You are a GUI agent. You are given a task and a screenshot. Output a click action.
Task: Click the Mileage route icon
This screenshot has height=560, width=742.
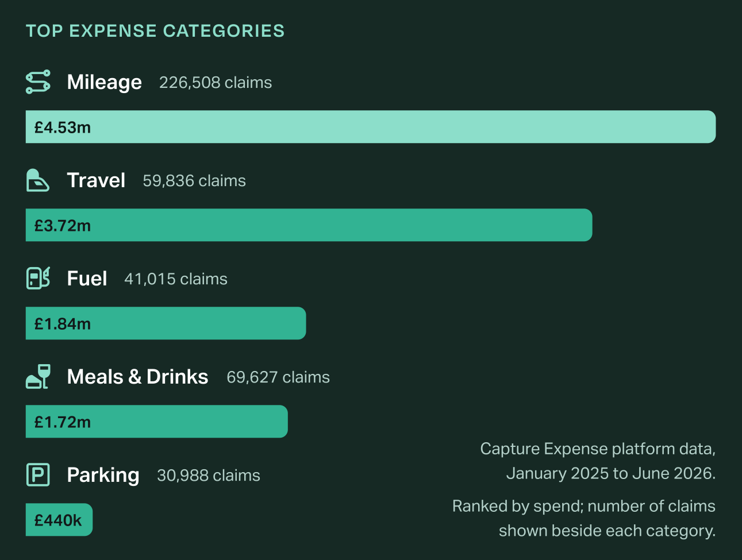38,82
